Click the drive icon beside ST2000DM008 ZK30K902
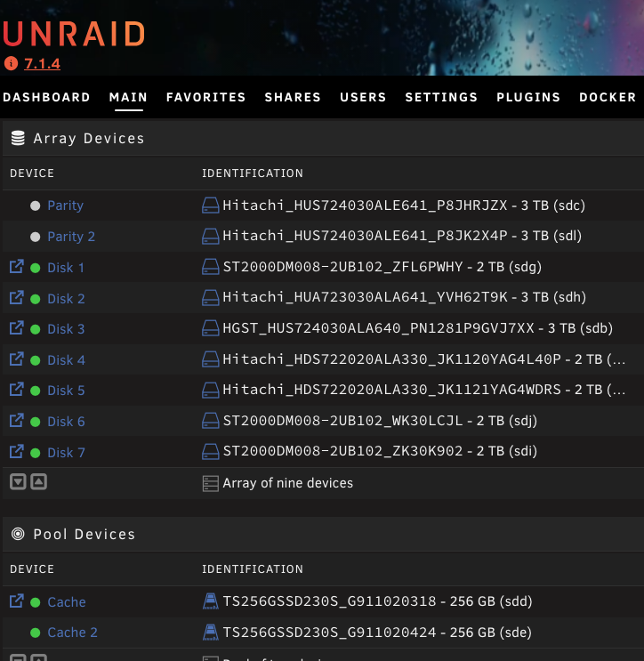Image resolution: width=644 pixels, height=661 pixels. (x=210, y=451)
